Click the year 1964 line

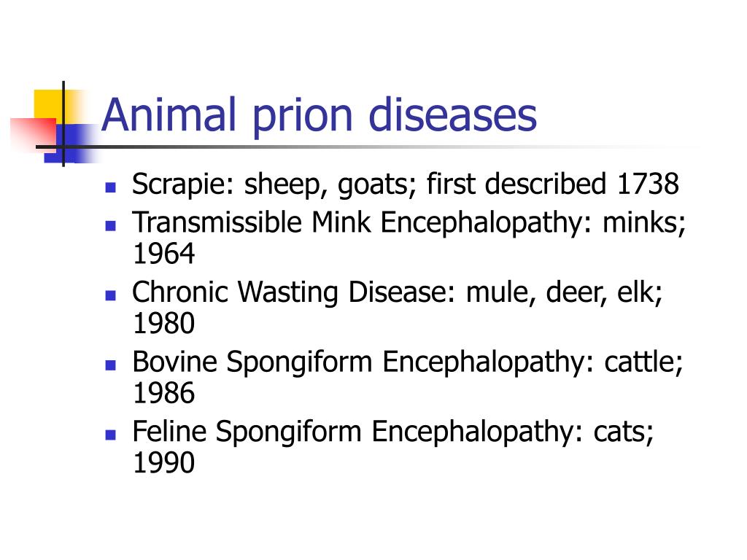pyautogui.click(x=164, y=253)
